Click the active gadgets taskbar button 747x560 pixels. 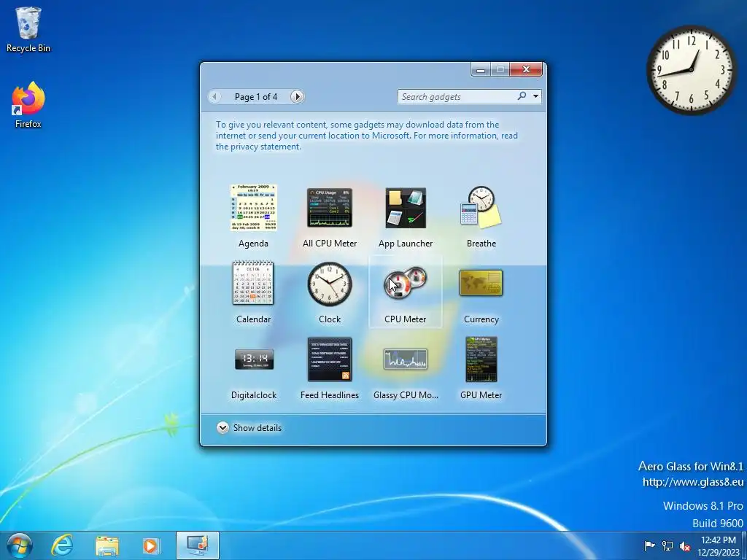point(197,545)
